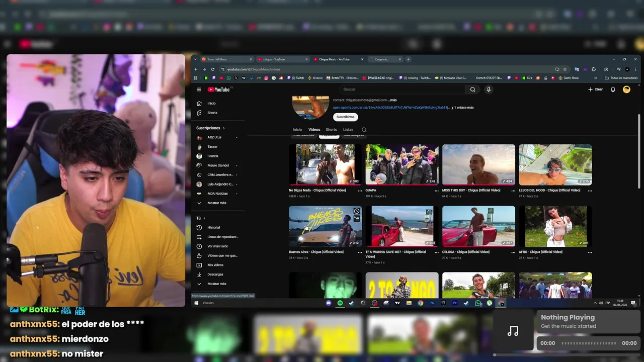The image size is (644, 362).
Task: Switch to Suno AI Music browser tab
Action: pos(226,59)
